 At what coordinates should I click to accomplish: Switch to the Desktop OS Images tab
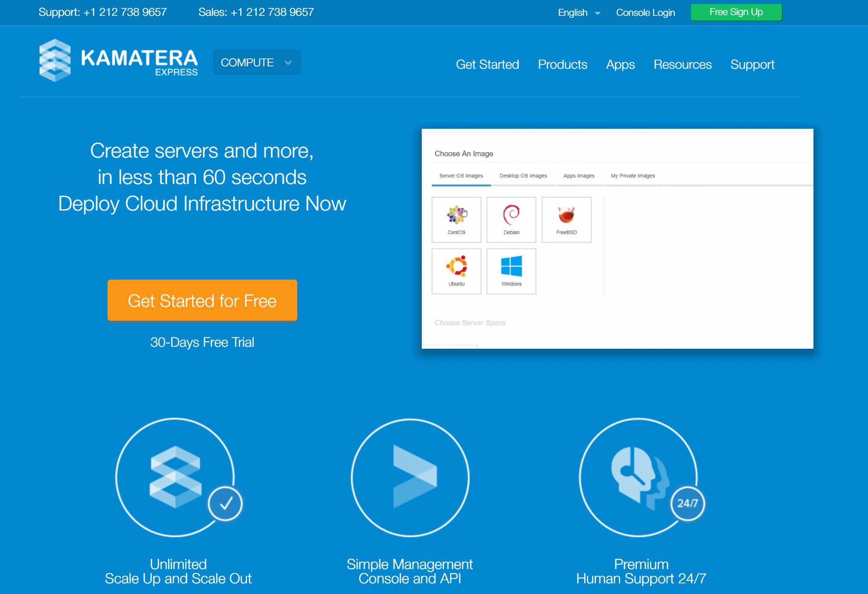523,175
